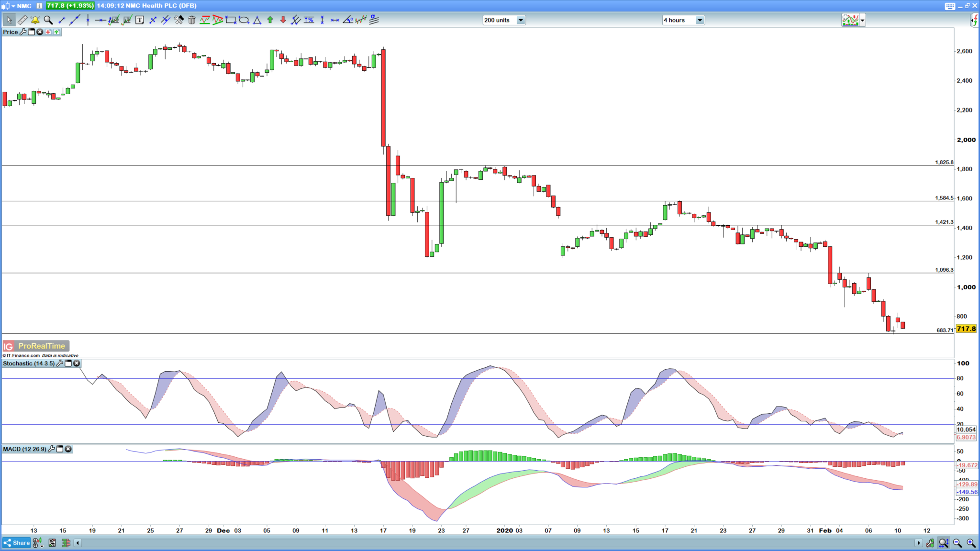The image size is (980, 551).
Task: Open the order list icon in bottom bar
Action: click(52, 543)
